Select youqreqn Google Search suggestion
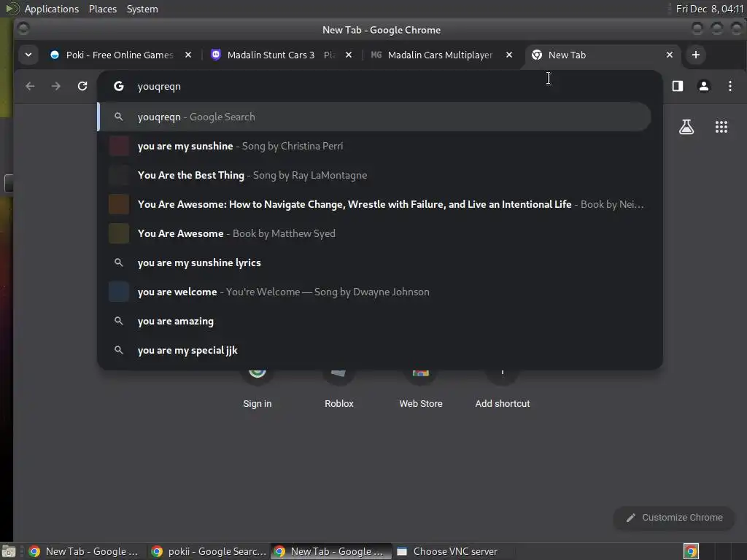The image size is (747, 560). (x=374, y=117)
